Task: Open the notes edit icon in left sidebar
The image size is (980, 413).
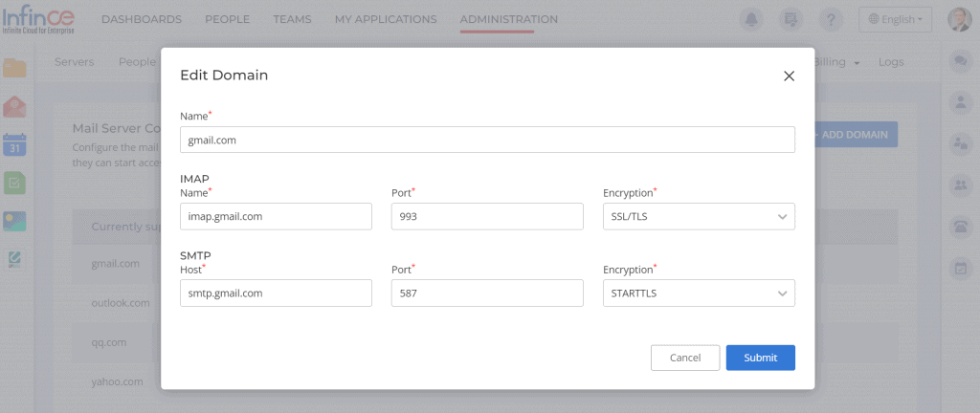Action: pyautogui.click(x=14, y=259)
